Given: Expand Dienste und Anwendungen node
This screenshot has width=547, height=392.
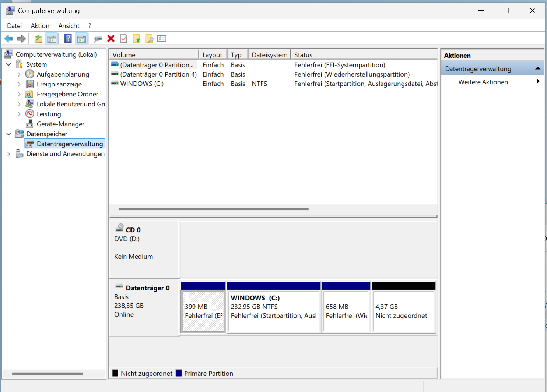Looking at the screenshot, I should [x=8, y=154].
